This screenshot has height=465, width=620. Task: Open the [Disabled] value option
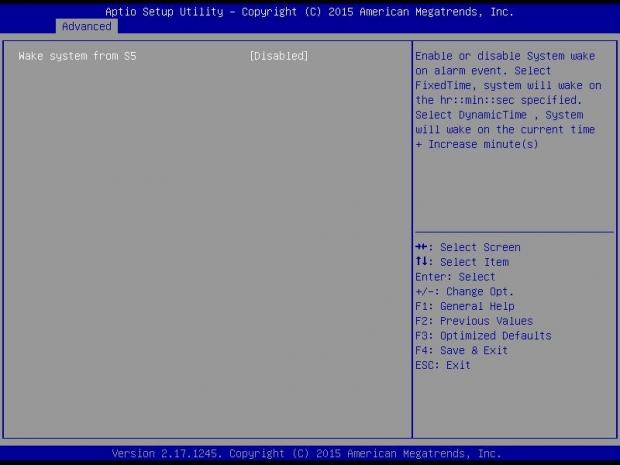point(279,56)
